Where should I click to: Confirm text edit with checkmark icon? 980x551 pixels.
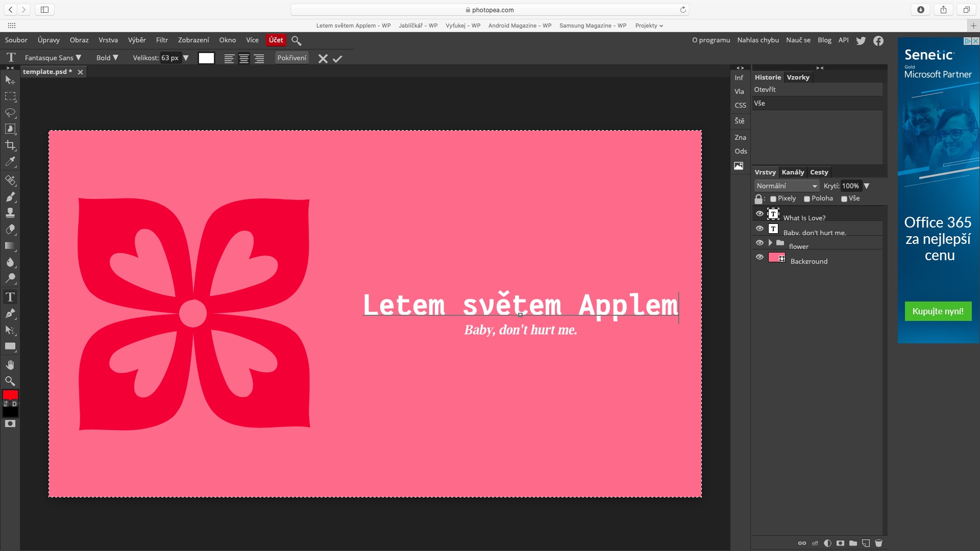[337, 59]
